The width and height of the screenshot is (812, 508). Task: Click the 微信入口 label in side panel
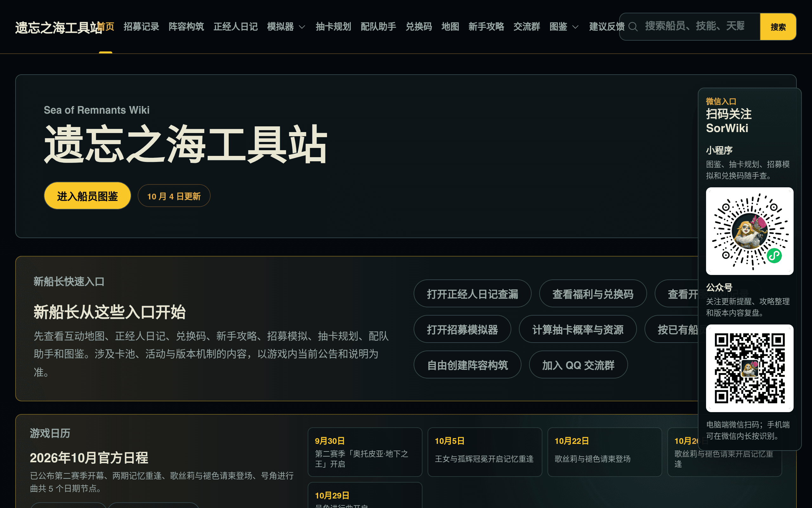tap(721, 101)
